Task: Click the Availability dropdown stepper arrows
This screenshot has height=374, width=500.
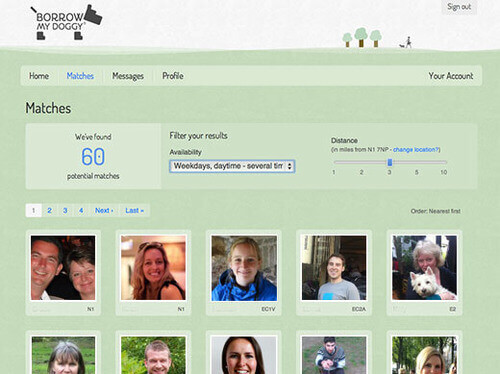Action: [289, 166]
